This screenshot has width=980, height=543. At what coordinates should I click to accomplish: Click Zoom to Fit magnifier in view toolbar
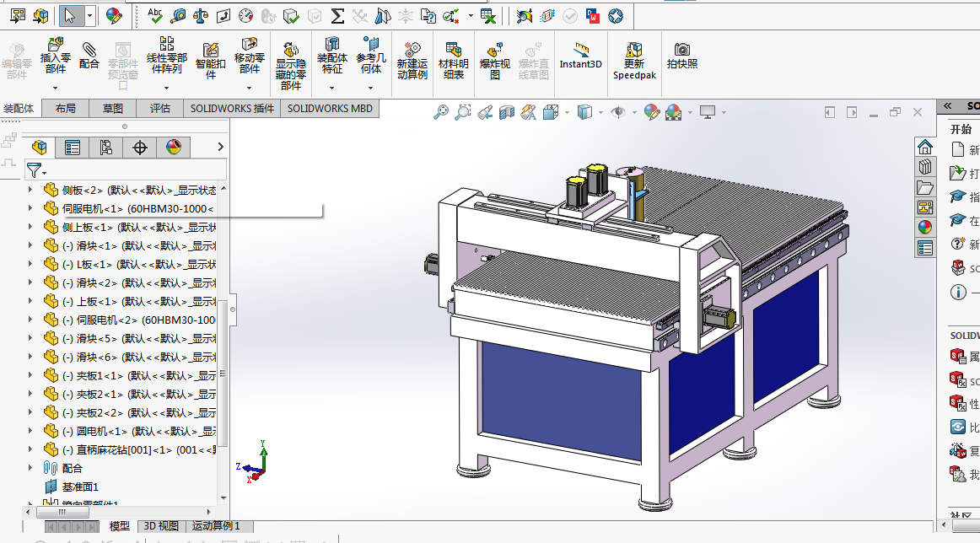[x=441, y=112]
